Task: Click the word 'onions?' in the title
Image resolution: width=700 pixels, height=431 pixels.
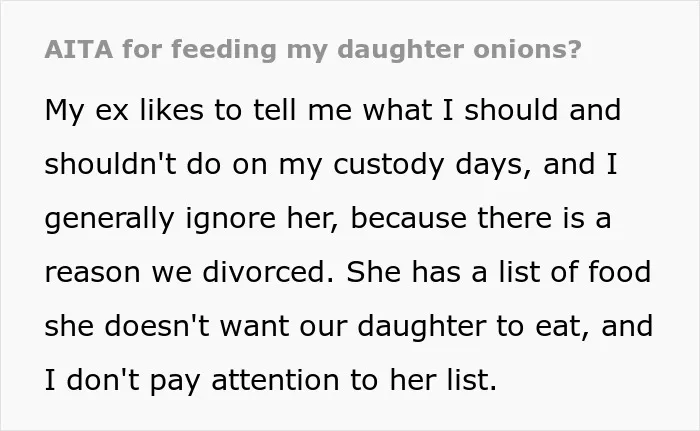Action: coord(527,49)
